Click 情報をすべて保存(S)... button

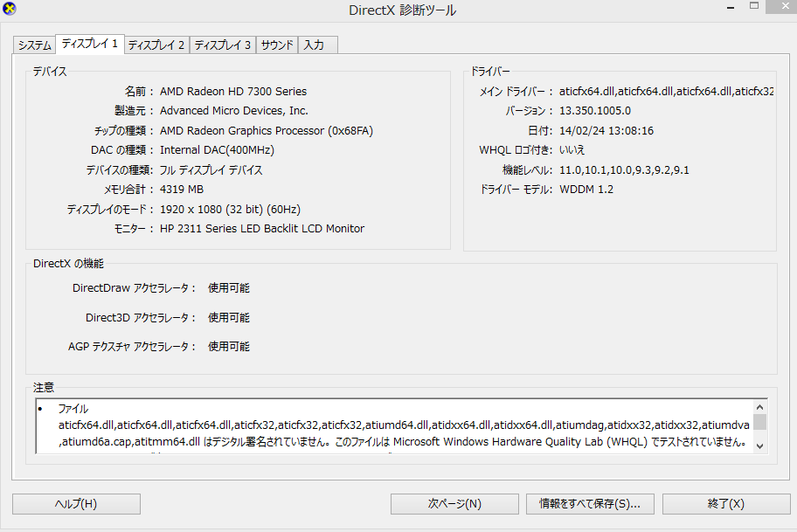click(590, 503)
